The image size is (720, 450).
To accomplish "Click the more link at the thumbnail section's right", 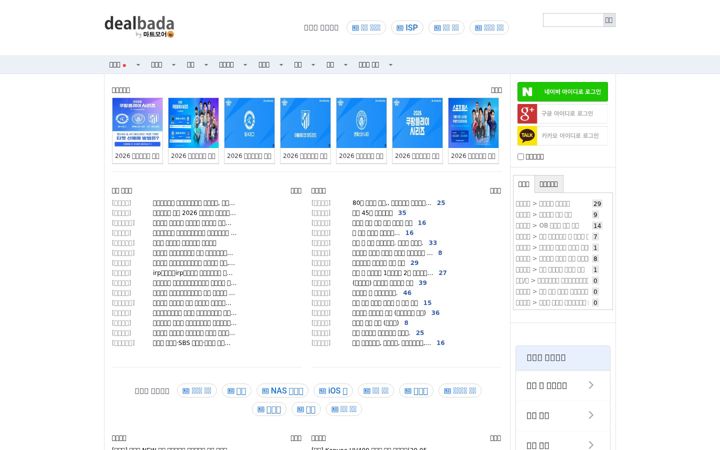I will tap(496, 90).
